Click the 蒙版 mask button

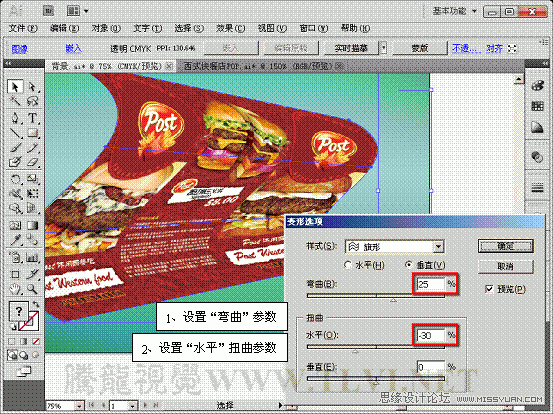[420, 48]
